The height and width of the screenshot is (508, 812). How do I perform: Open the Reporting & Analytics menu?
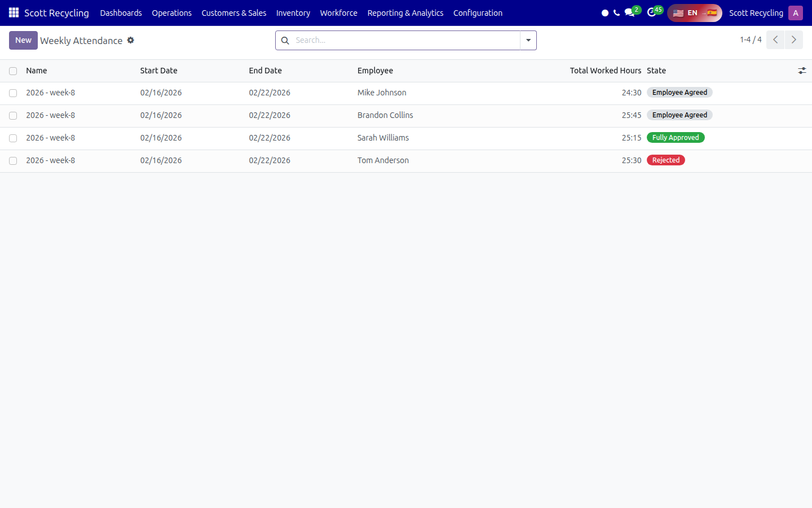coord(405,13)
